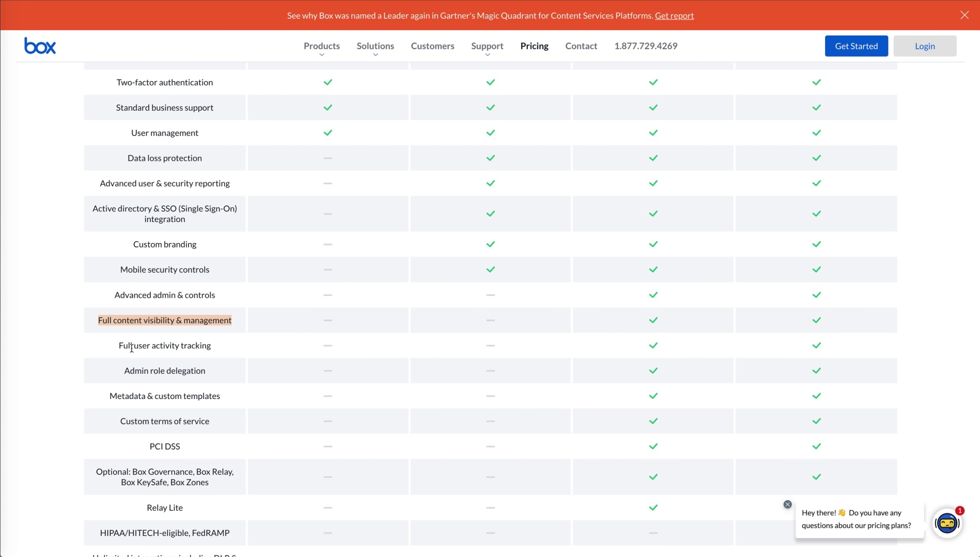
Task: Click the Box logo
Action: [x=40, y=46]
